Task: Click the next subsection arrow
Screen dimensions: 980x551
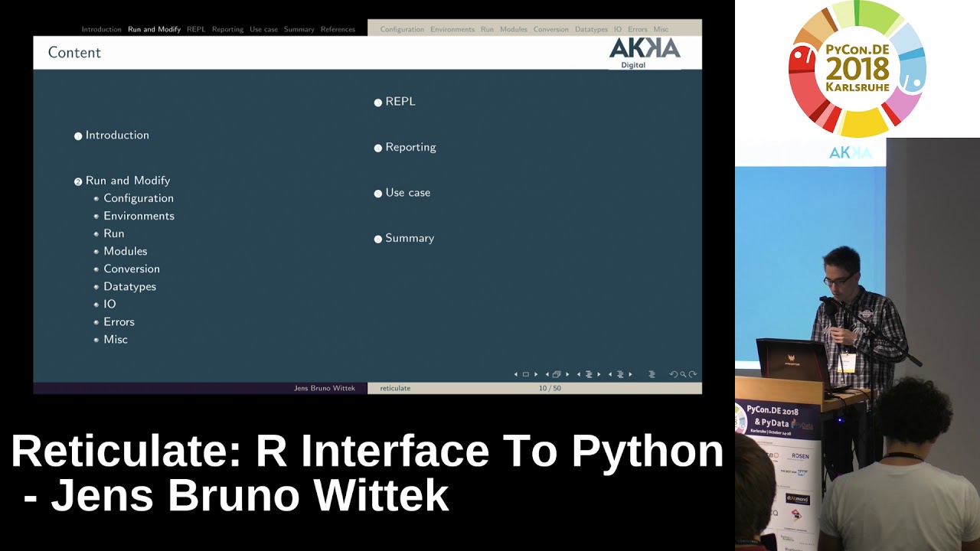Action: coord(599,374)
